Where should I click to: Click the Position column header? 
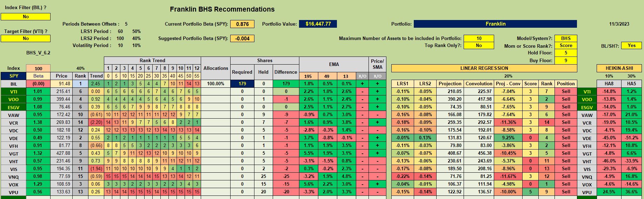click(566, 84)
